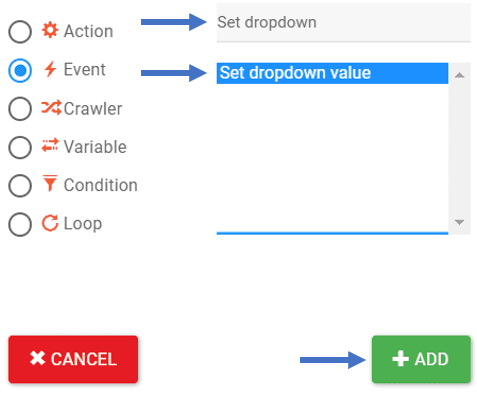Click the listbox up scroll arrow
The height and width of the screenshot is (397, 477).
click(459, 75)
